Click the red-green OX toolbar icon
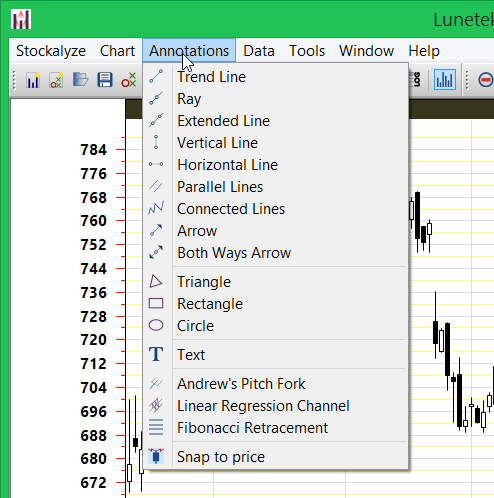The image size is (494, 498). (x=129, y=80)
